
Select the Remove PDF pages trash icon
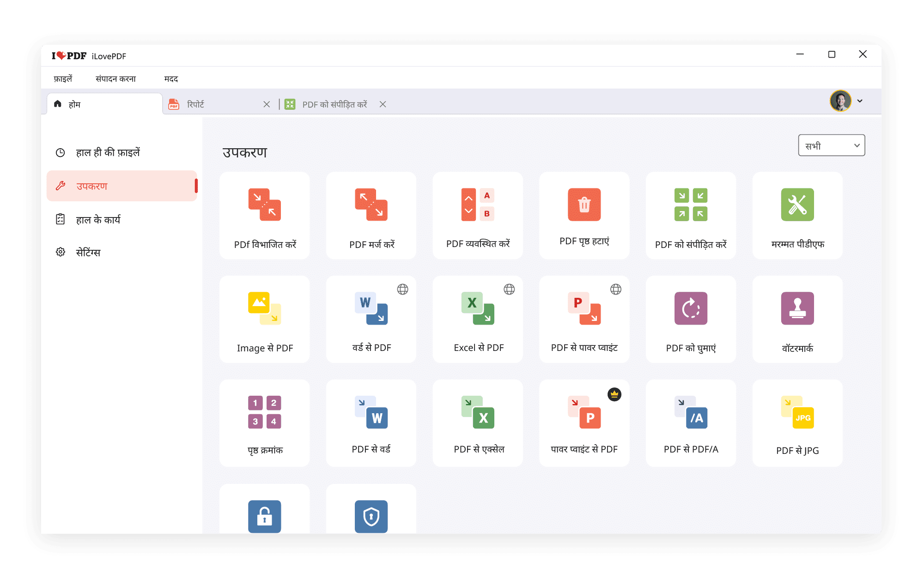pos(584,205)
